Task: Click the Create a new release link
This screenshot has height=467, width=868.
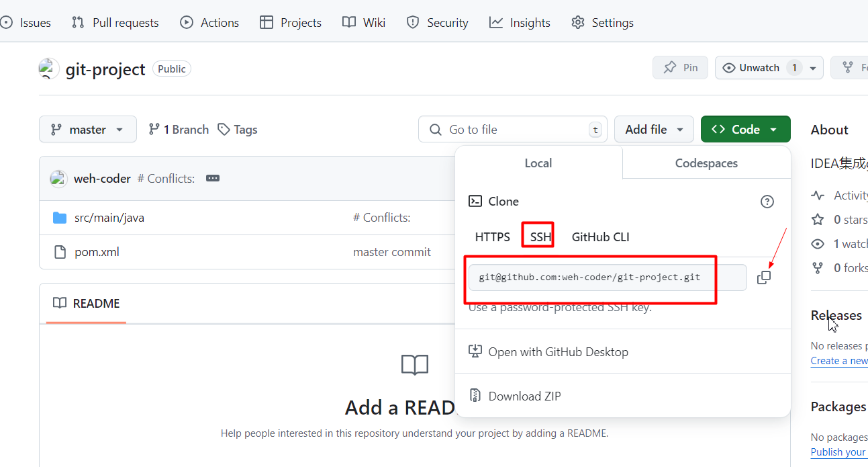Action: 839,361
